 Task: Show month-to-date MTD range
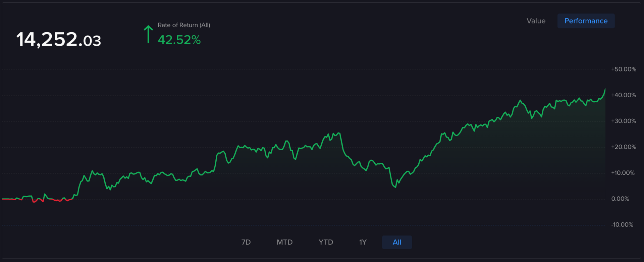tap(284, 242)
